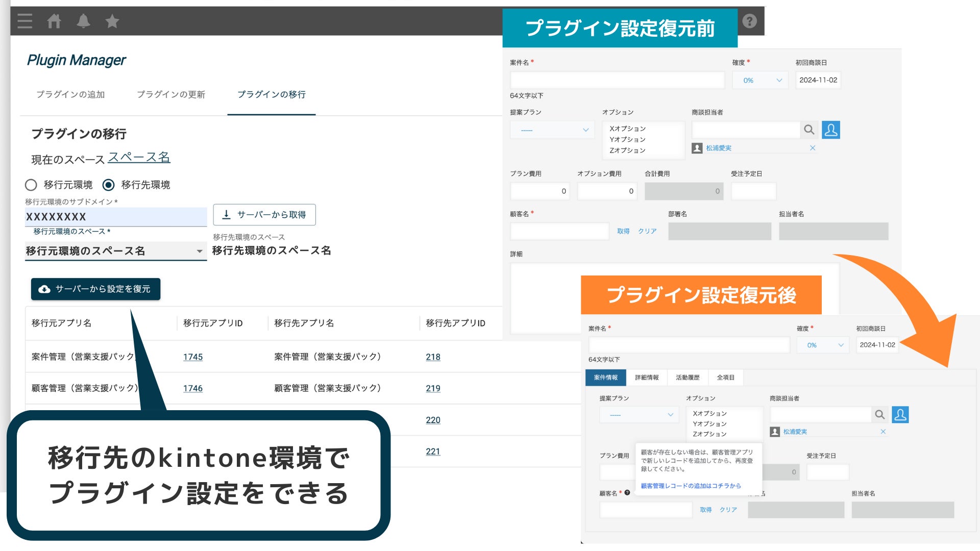This screenshot has height=551, width=980.
Task: Open the 確度 0% dropdown in upper form
Action: (760, 80)
